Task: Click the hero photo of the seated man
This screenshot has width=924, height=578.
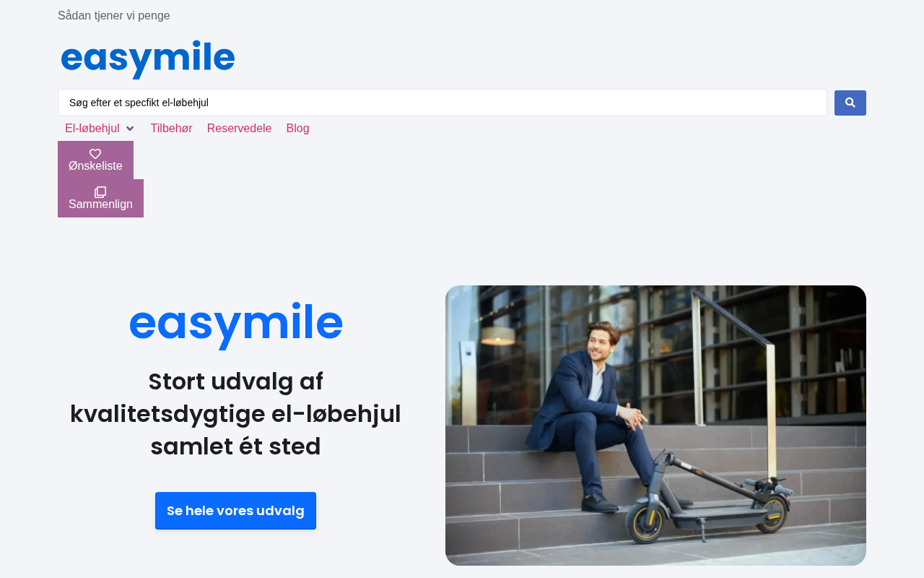Action: 655,426
